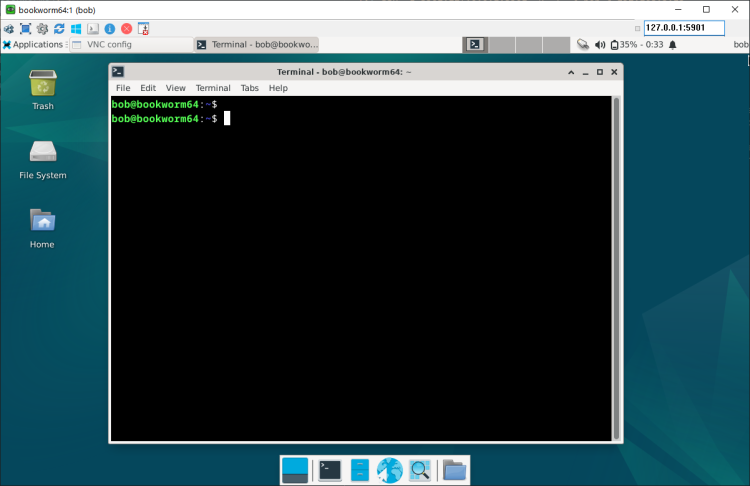Viewport: 750px width, 486px height.
Task: Open the File menu in Terminal
Action: coord(123,88)
